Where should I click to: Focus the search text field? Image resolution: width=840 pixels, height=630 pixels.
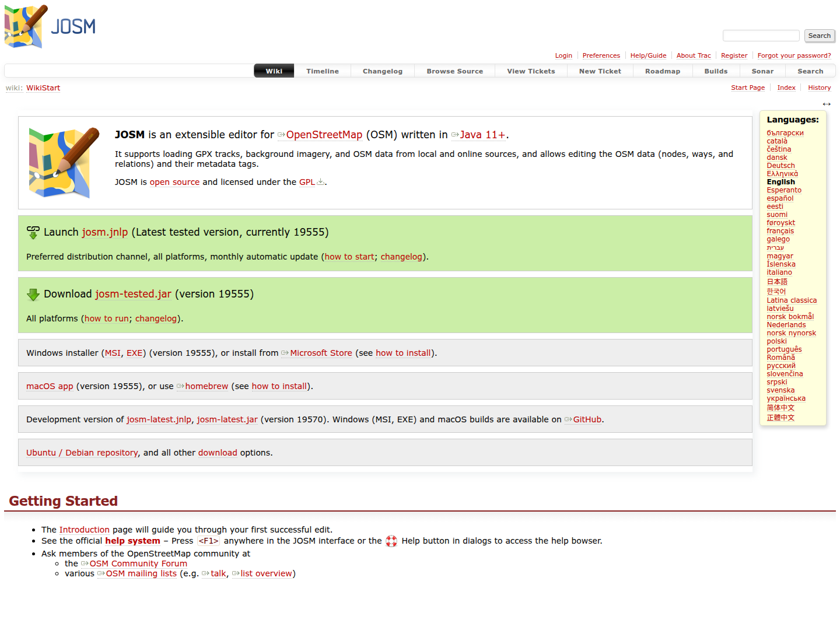pos(761,36)
